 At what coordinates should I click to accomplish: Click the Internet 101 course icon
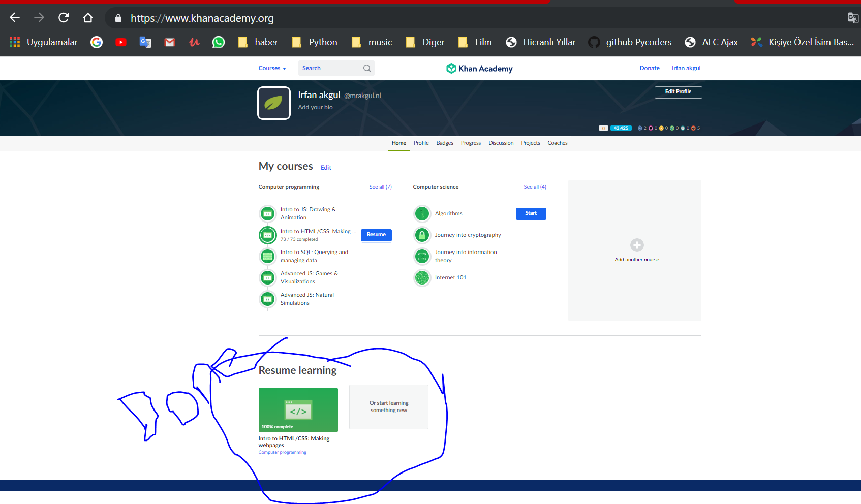(422, 278)
